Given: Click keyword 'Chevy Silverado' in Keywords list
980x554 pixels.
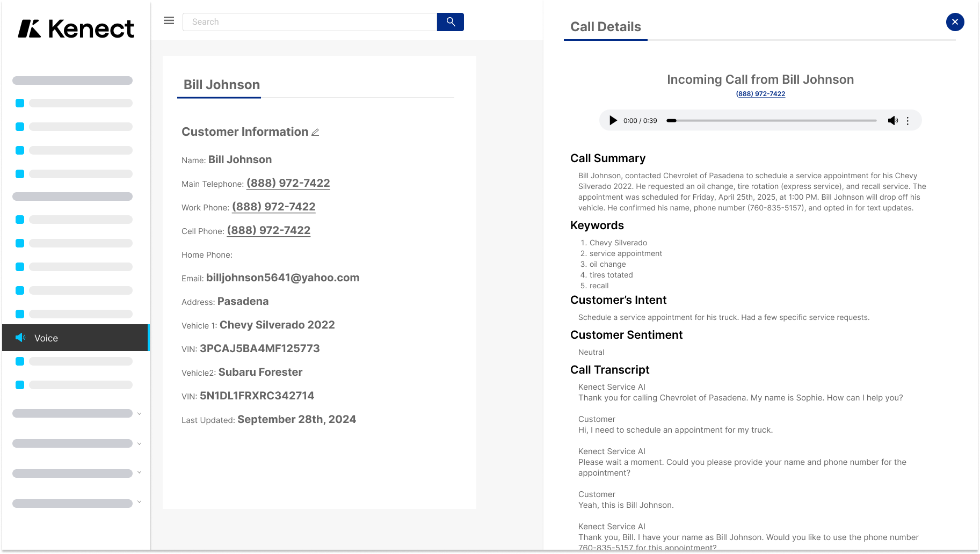Looking at the screenshot, I should 618,243.
